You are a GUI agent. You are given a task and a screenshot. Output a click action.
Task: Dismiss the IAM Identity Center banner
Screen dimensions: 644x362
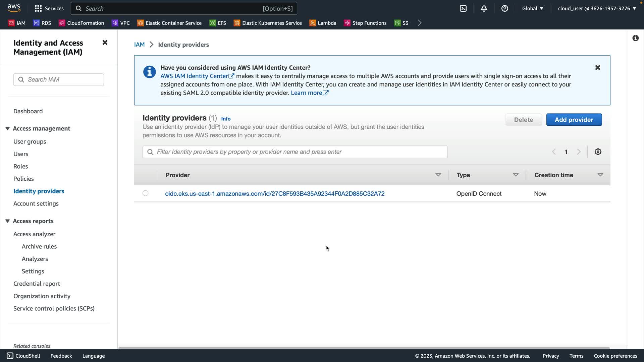[x=597, y=68]
